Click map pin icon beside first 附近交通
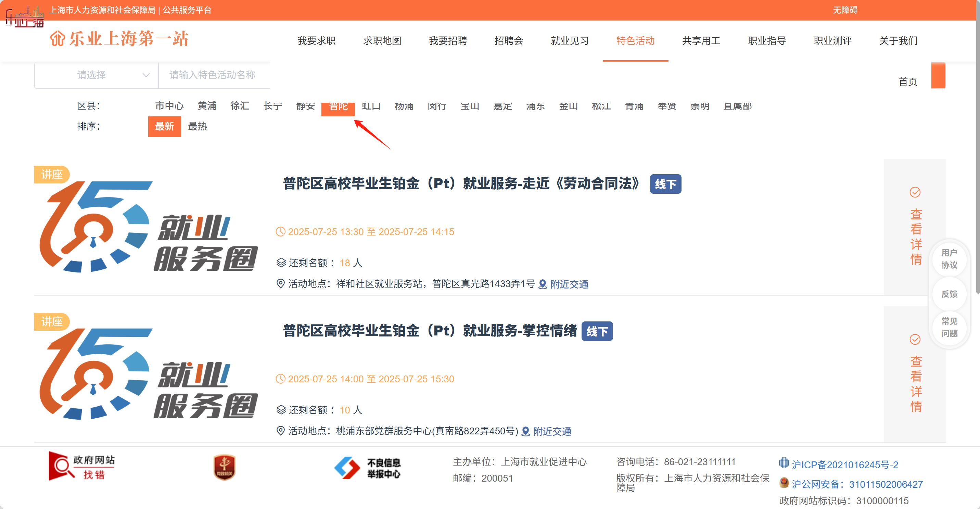 (543, 284)
